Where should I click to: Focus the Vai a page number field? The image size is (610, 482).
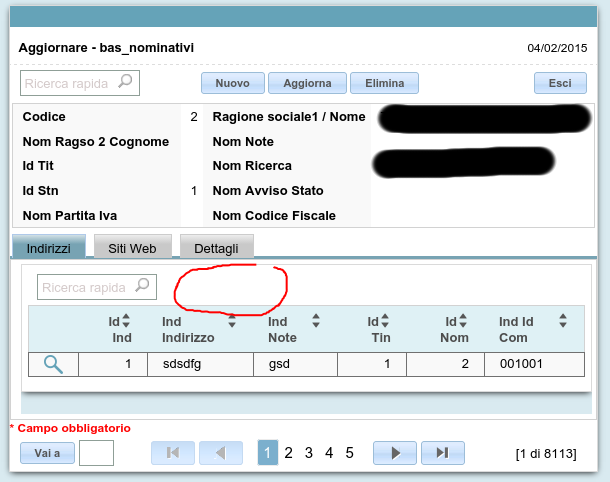point(96,453)
